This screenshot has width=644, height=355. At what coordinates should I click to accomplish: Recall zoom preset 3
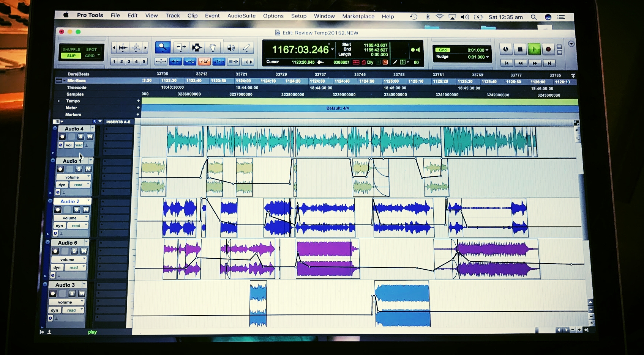(129, 61)
